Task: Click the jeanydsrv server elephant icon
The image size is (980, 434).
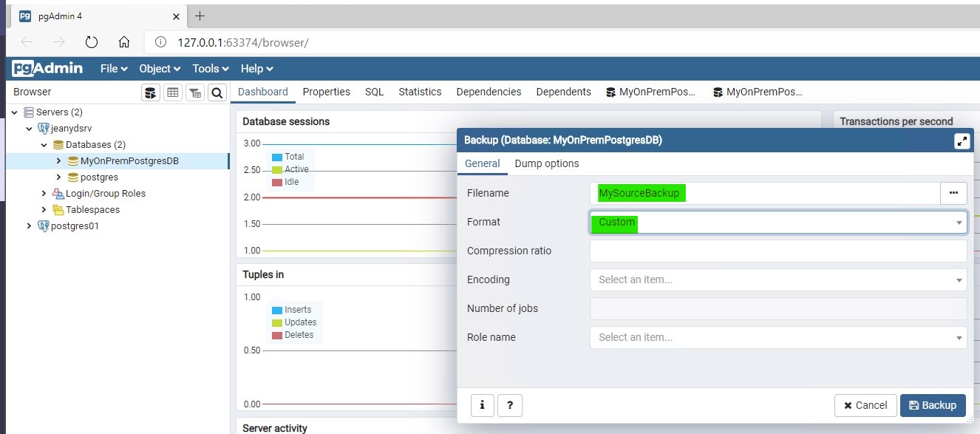Action: [44, 129]
